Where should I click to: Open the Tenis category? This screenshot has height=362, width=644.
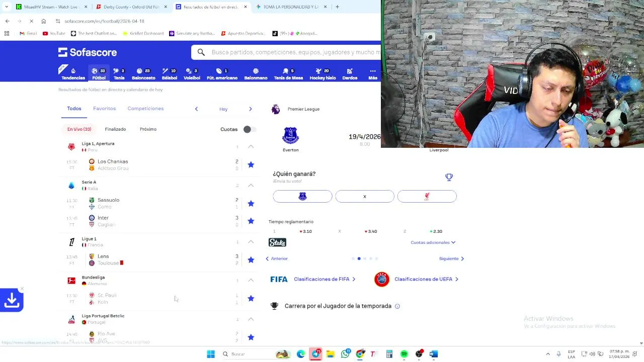point(119,73)
